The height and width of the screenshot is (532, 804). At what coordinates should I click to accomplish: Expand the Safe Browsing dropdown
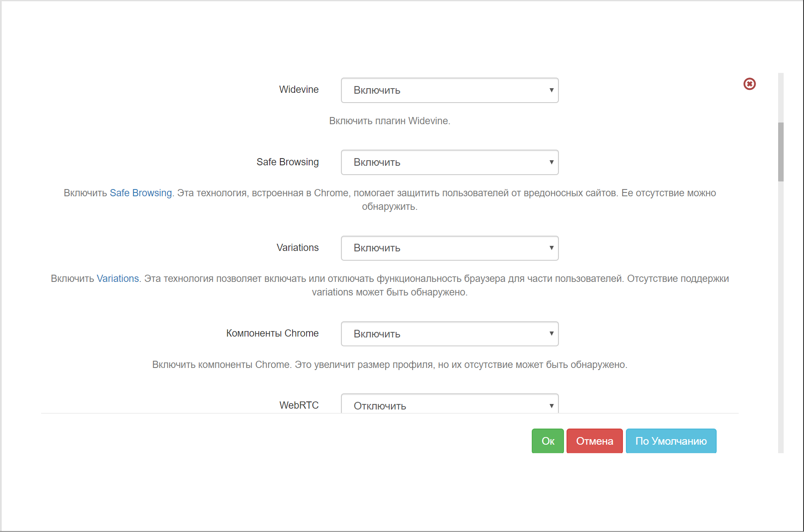449,162
